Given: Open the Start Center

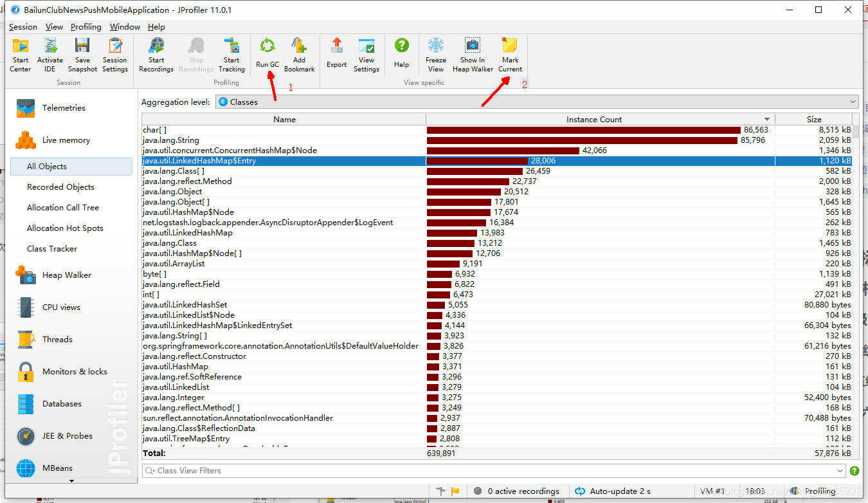Looking at the screenshot, I should pyautogui.click(x=21, y=55).
